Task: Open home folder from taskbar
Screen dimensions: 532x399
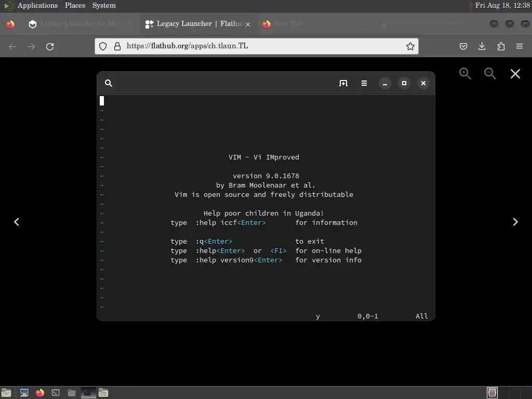Action: pyautogui.click(x=103, y=393)
